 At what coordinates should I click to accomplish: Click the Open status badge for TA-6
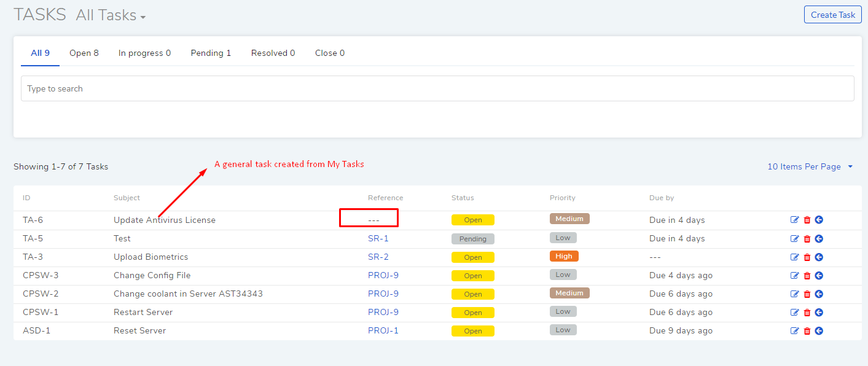pos(473,220)
